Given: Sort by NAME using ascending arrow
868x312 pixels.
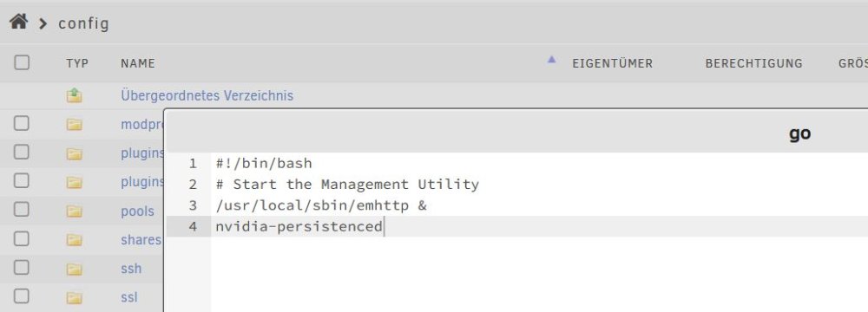Looking at the screenshot, I should [x=551, y=60].
